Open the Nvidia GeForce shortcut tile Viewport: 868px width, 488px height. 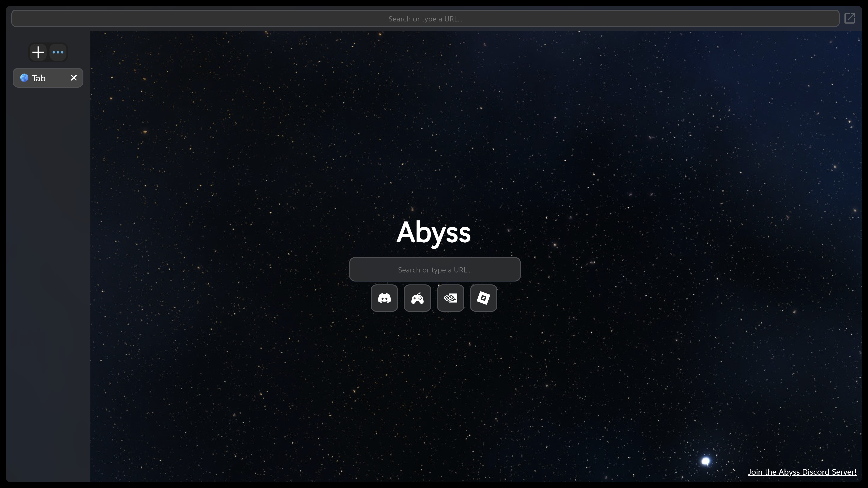point(450,298)
